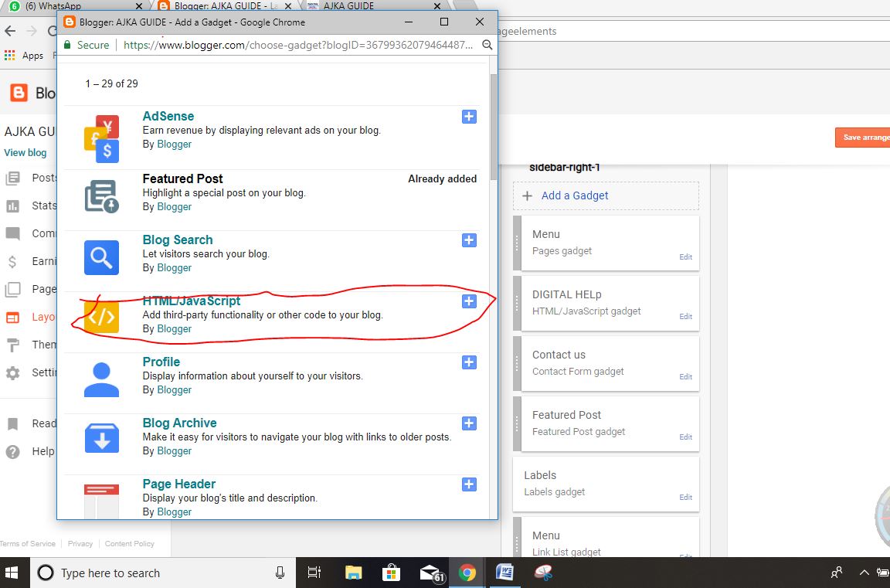Click the Page Header gadget icon

[101, 495]
